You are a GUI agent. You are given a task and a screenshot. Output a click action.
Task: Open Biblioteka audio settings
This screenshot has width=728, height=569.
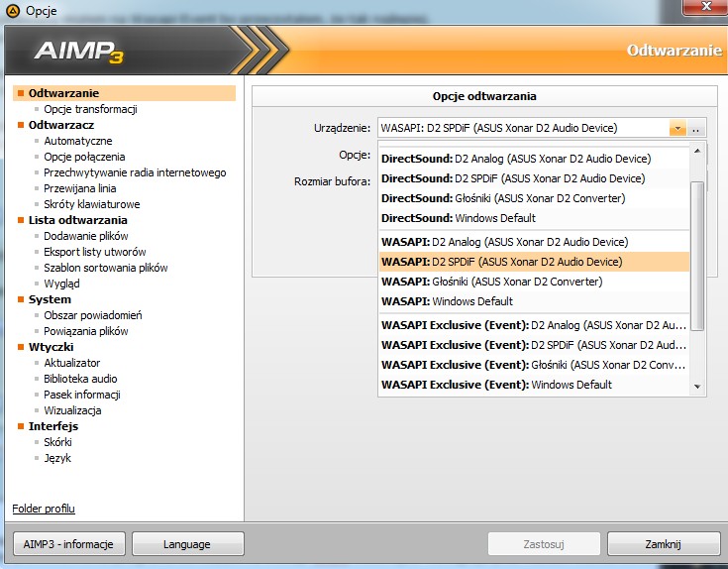(x=80, y=379)
